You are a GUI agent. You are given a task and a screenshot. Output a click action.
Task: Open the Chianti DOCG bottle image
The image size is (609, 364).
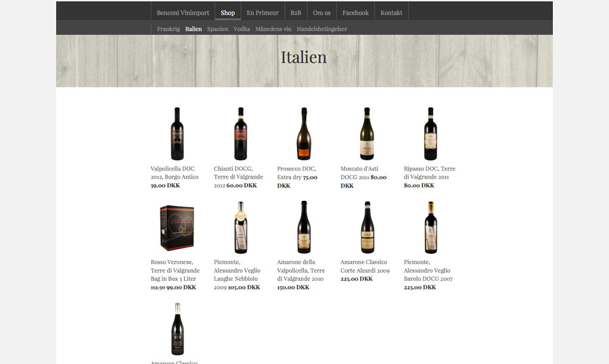click(240, 134)
